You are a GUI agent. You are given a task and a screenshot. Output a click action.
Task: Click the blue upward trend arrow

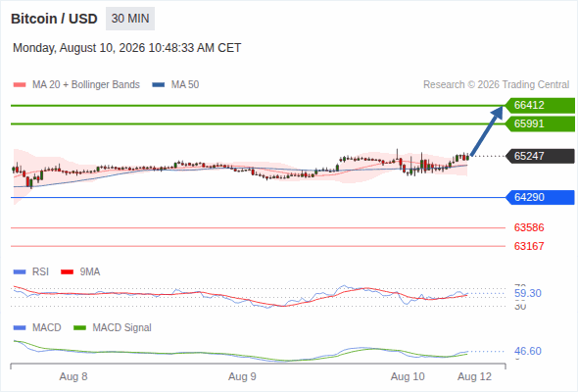click(x=487, y=131)
